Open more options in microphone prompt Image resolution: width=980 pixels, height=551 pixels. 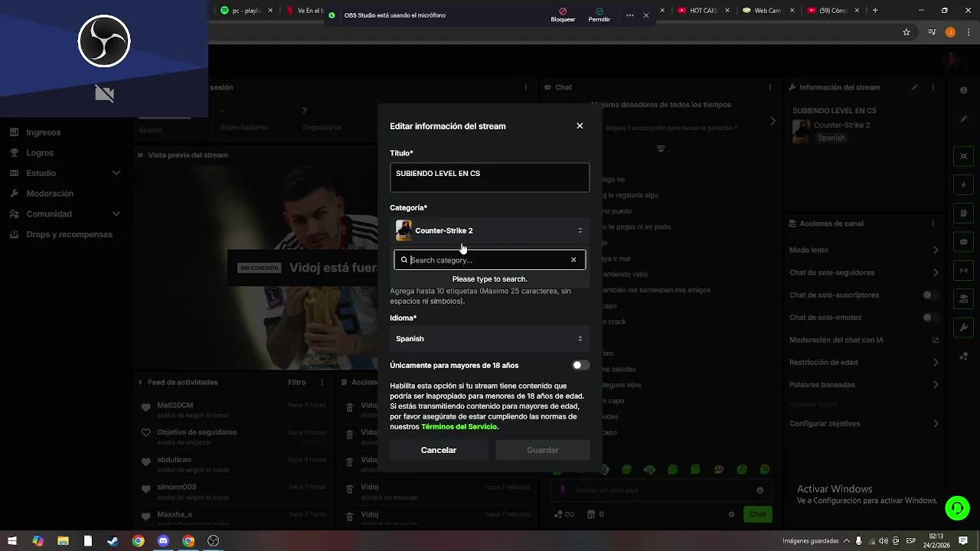click(629, 15)
